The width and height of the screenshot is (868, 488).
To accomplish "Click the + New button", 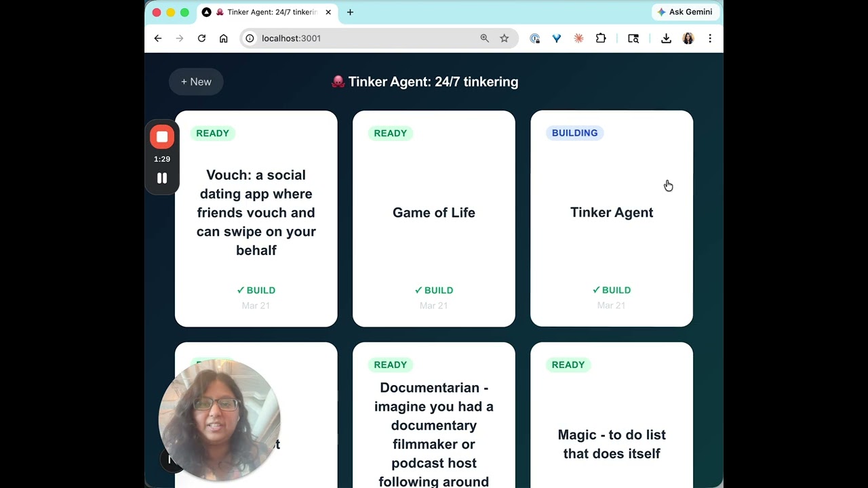I will [196, 82].
